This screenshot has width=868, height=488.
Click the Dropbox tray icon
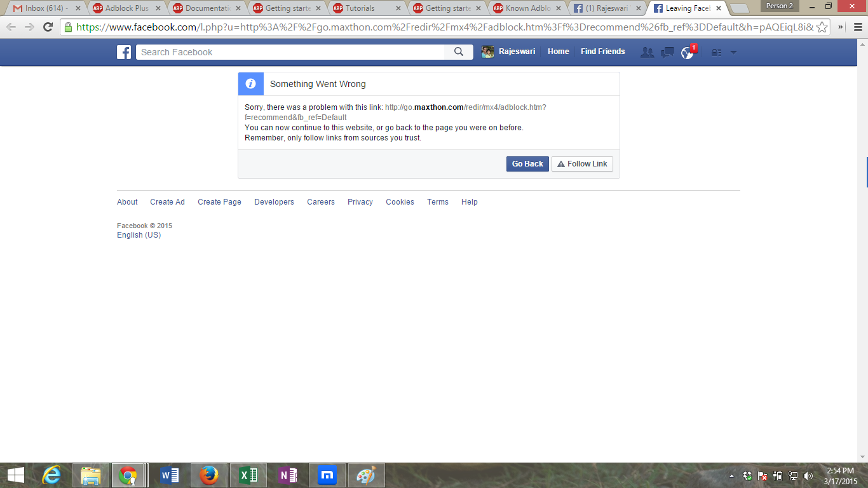(747, 476)
